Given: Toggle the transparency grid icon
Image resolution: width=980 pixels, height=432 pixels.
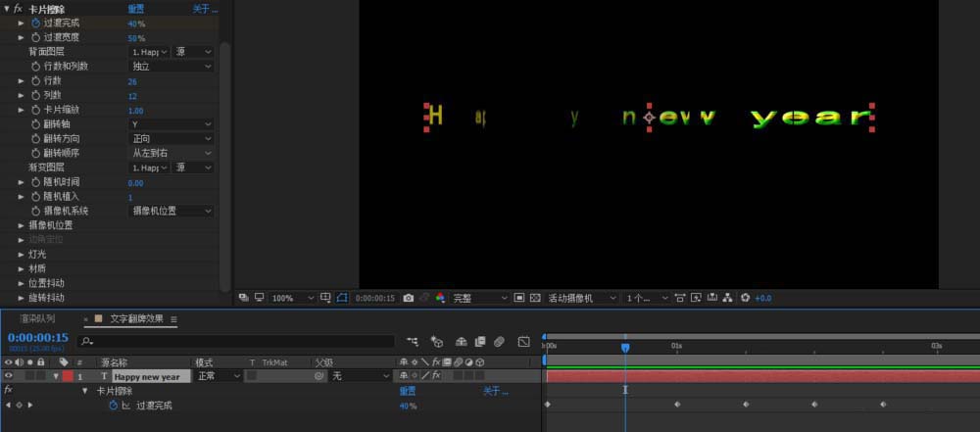Looking at the screenshot, I should pyautogui.click(x=535, y=298).
